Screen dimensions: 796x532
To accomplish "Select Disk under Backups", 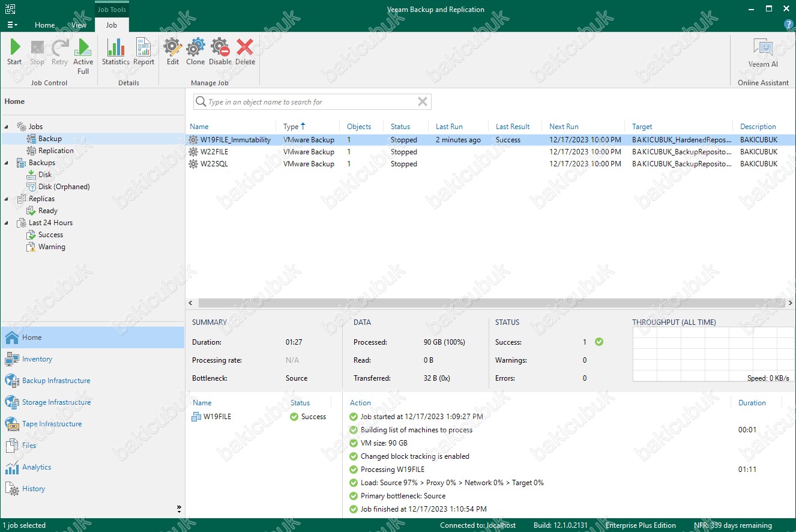I will point(45,175).
